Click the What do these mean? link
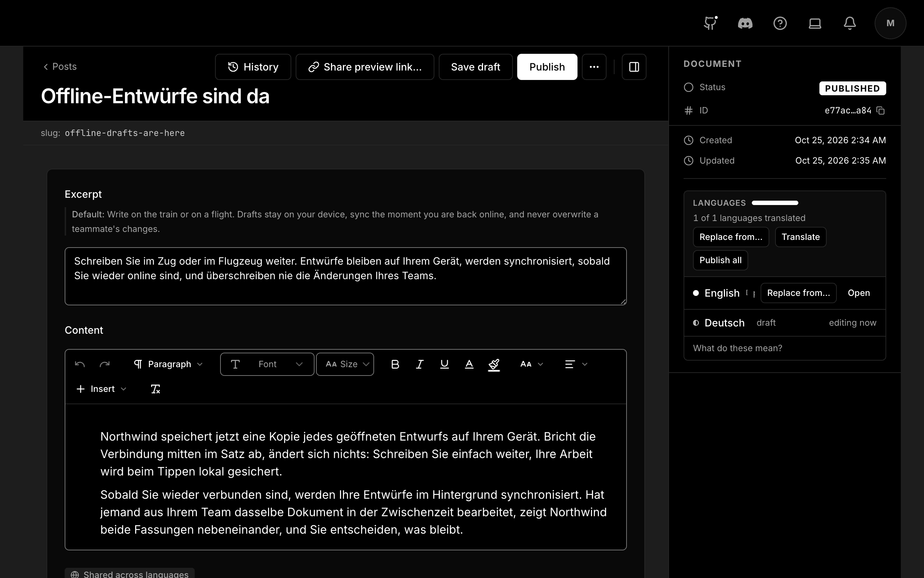This screenshot has width=924, height=578. pos(737,348)
